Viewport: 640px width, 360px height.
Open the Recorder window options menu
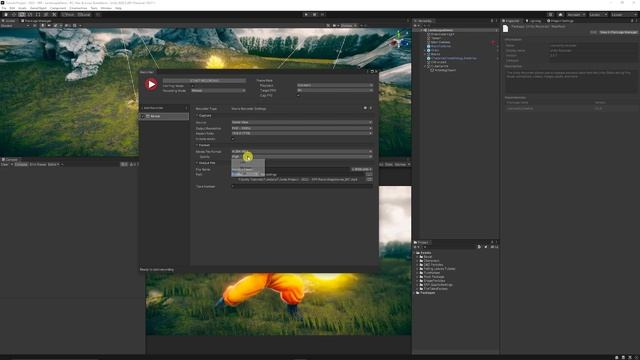click(367, 72)
